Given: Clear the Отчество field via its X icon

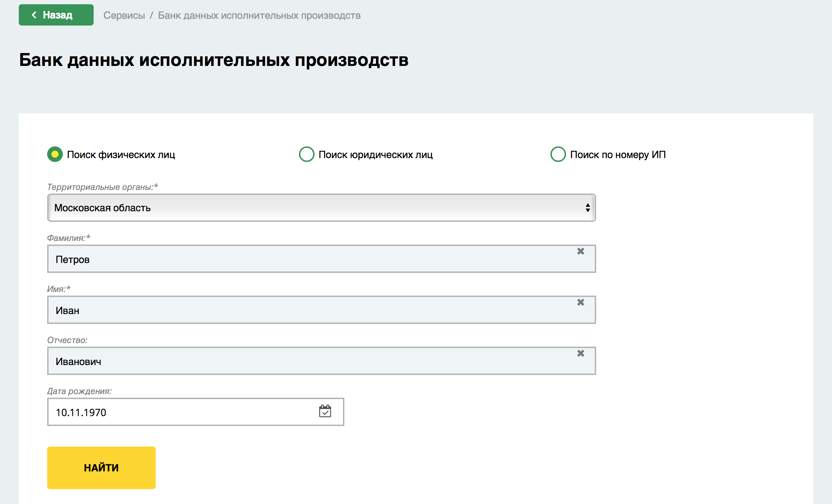Looking at the screenshot, I should [581, 353].
